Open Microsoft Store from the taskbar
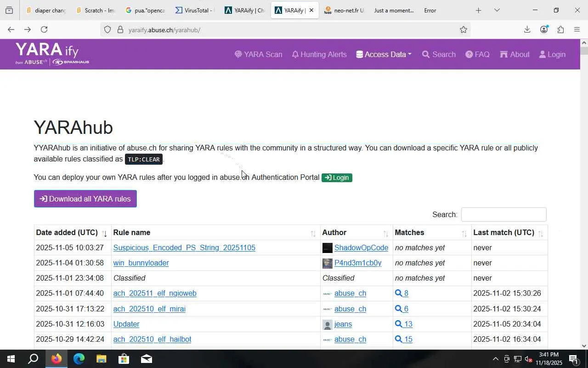This screenshot has height=368, width=588. tap(124, 359)
